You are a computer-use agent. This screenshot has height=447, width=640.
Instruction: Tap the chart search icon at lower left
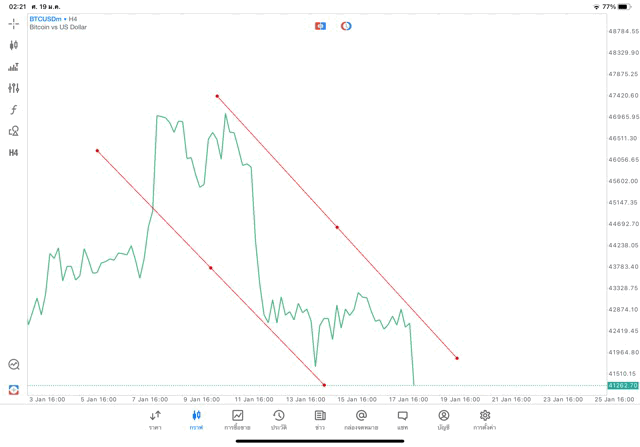[x=14, y=365]
